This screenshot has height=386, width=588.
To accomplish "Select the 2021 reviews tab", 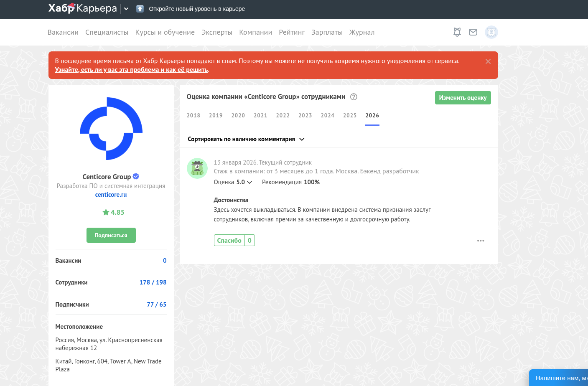I will click(261, 115).
